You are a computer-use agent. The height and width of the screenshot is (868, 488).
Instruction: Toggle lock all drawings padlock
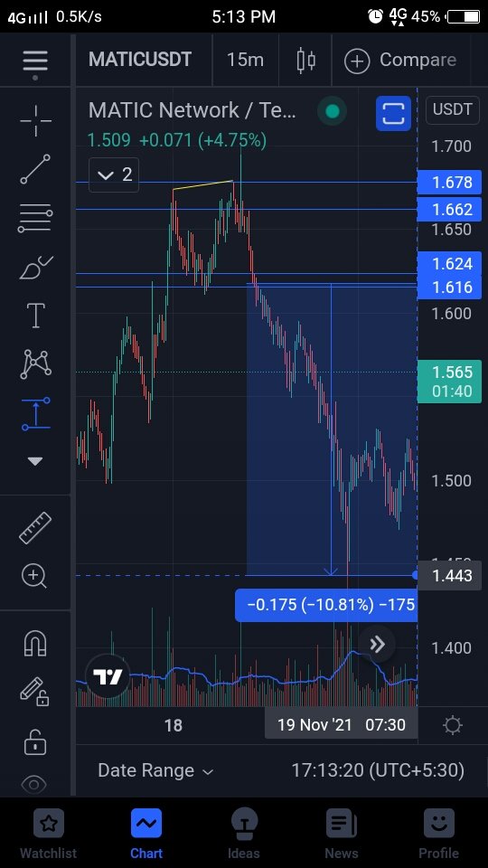tap(35, 741)
